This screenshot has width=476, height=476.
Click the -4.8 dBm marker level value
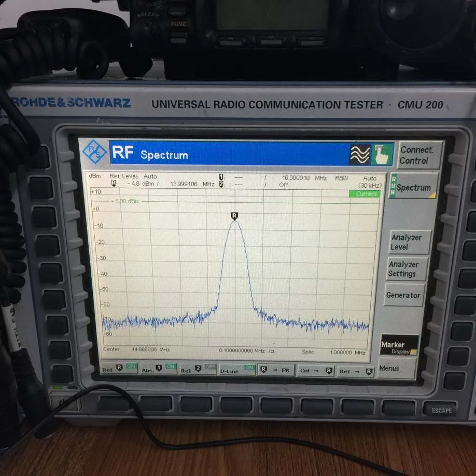[141, 184]
